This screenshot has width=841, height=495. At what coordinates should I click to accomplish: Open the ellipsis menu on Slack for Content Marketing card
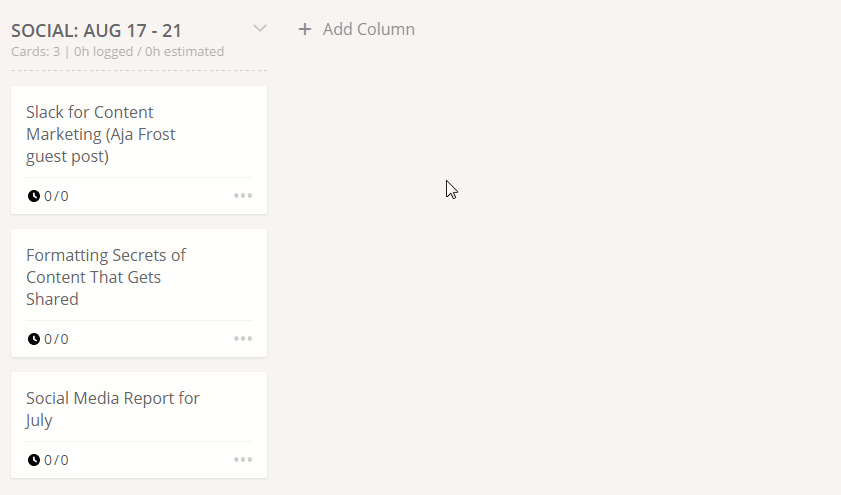pyautogui.click(x=243, y=196)
